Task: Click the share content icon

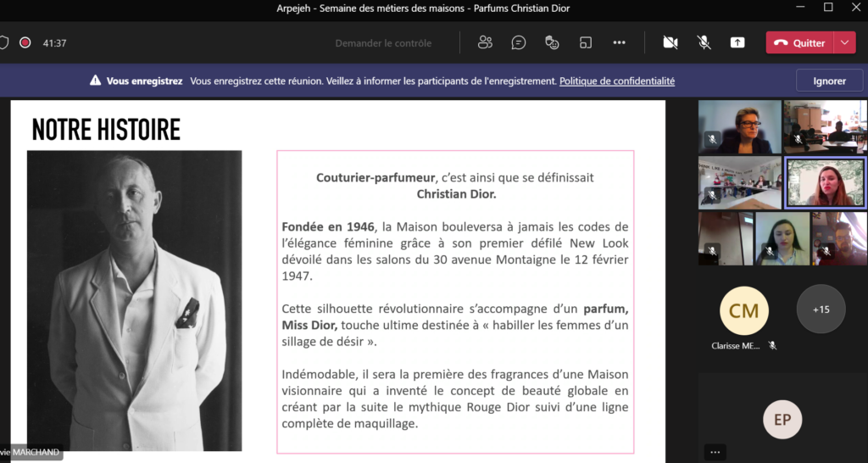Action: pyautogui.click(x=737, y=42)
